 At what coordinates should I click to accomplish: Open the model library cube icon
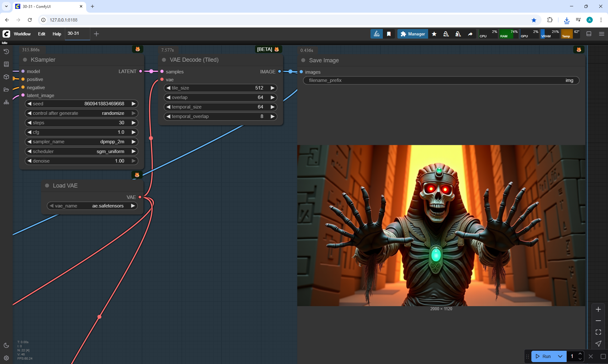(6, 77)
